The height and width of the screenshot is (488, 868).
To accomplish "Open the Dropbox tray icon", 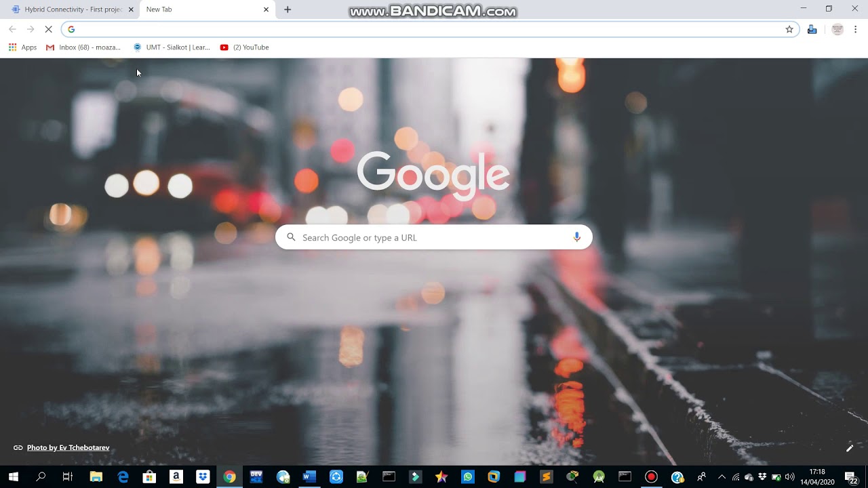I will [x=763, y=476].
